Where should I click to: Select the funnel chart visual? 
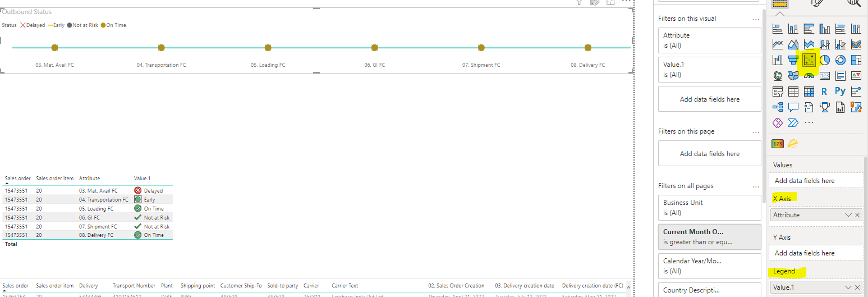[793, 60]
